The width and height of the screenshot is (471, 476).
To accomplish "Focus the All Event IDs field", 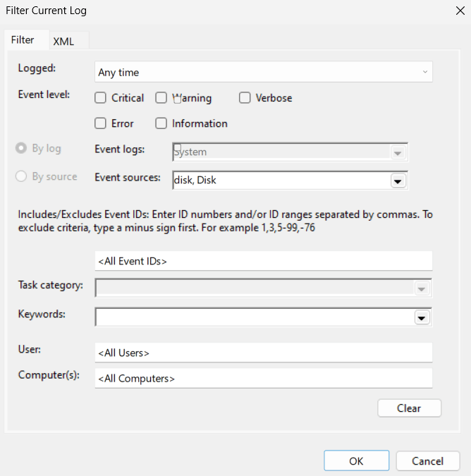I will pyautogui.click(x=264, y=261).
